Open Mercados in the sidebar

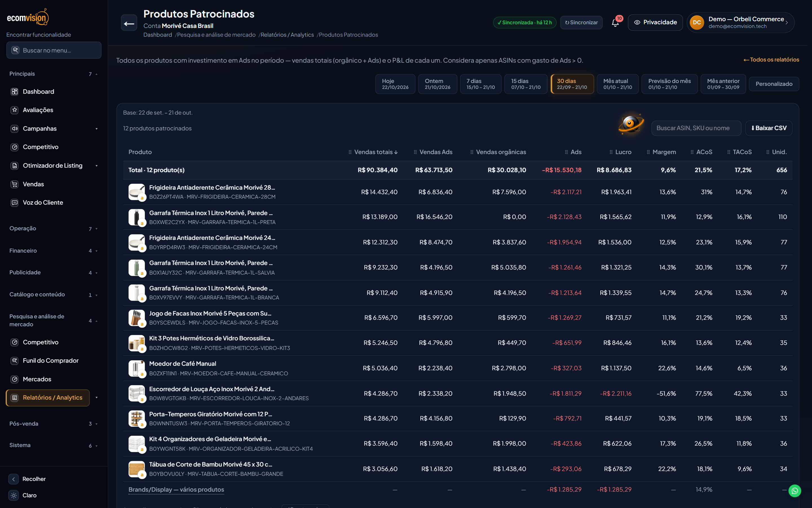(37, 379)
